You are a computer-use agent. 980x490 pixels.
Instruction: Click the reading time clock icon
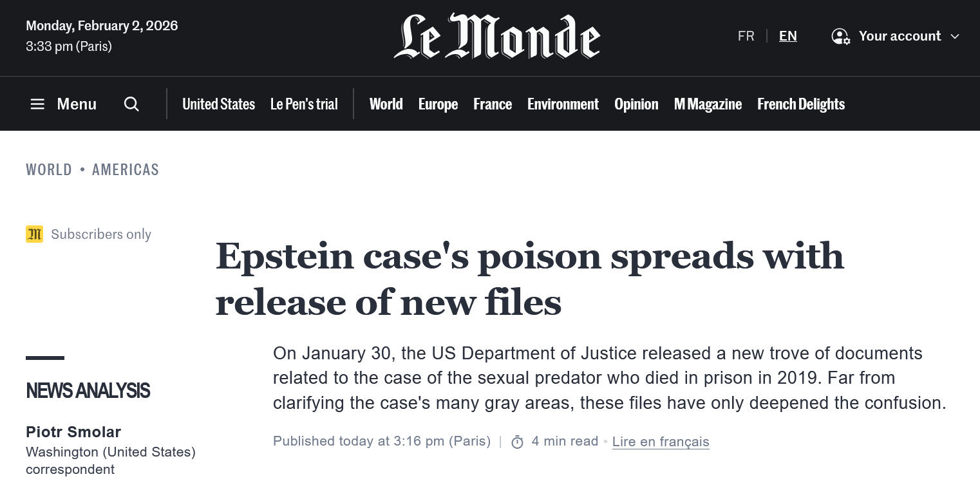coord(517,442)
